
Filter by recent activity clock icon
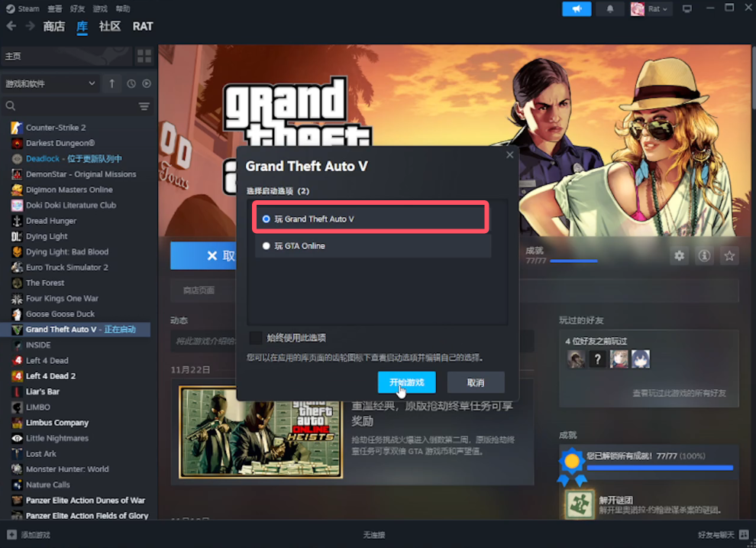click(x=131, y=84)
